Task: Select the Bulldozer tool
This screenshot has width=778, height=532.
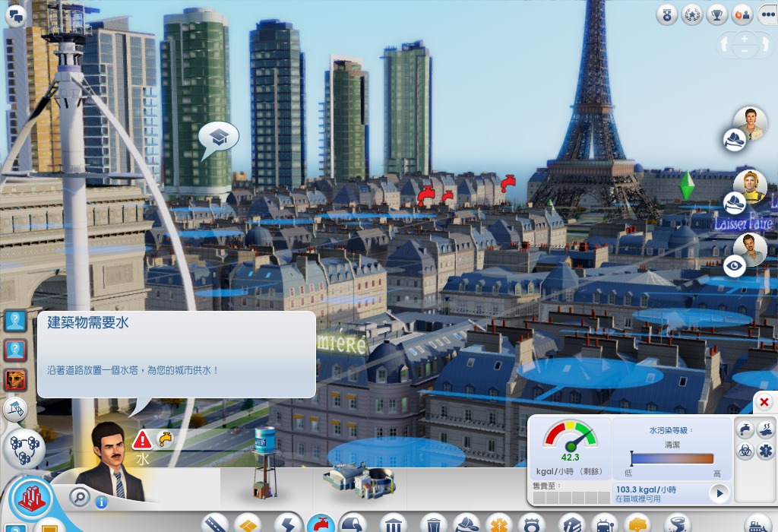Action: 758,523
